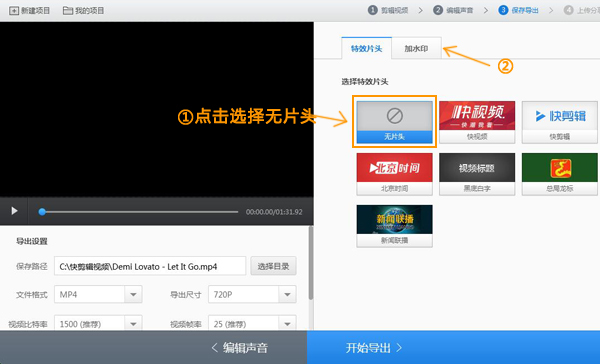
Task: Open the 视频比特率 1500 dropdown
Action: 98,323
